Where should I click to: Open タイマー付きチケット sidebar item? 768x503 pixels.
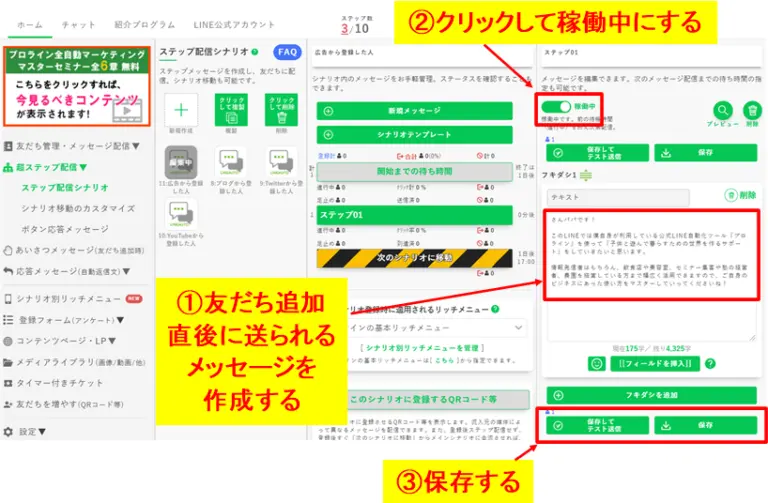click(54, 383)
